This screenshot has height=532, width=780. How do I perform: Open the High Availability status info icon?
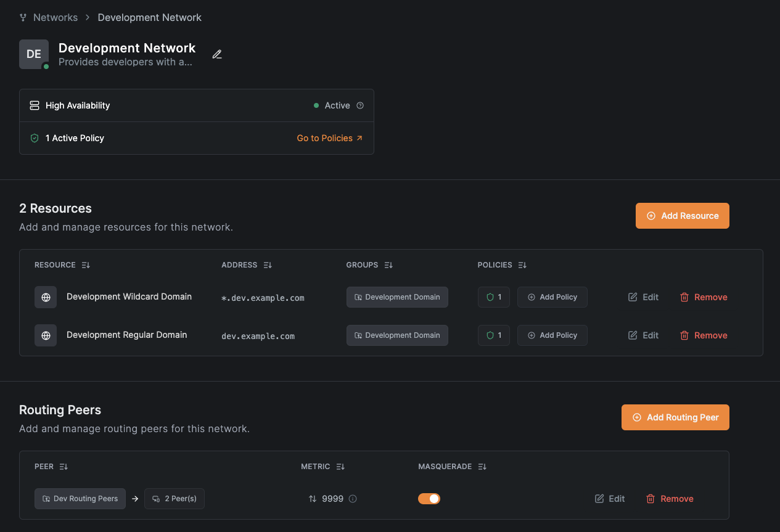point(360,105)
